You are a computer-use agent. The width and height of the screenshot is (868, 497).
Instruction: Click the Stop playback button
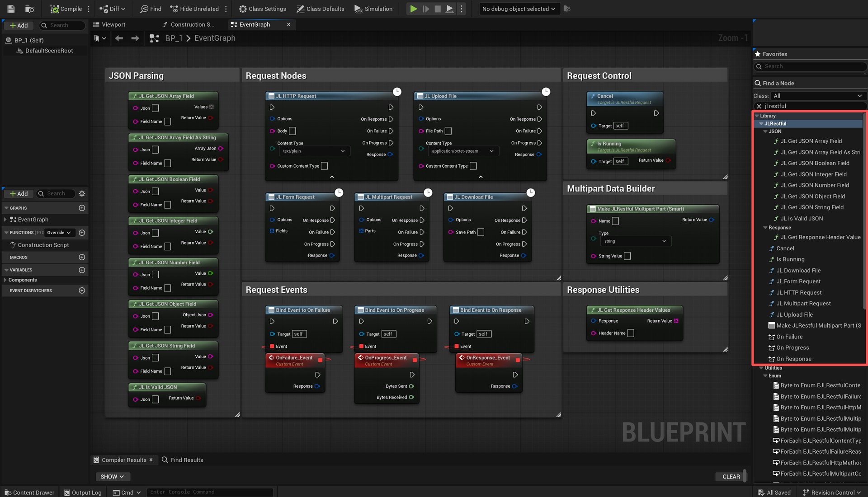(438, 9)
